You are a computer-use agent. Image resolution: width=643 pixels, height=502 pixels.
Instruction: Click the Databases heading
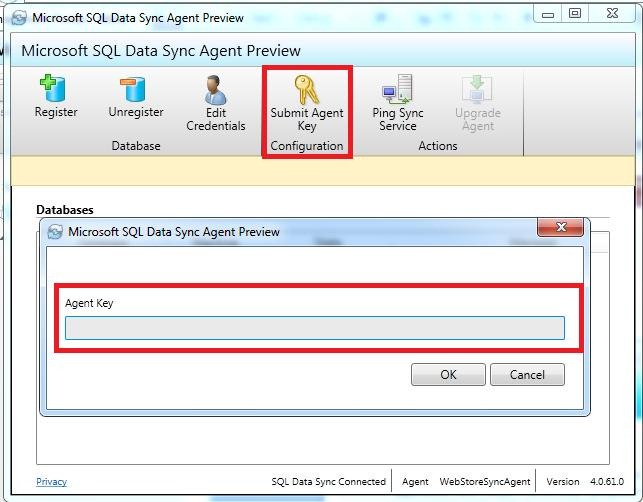coord(65,210)
